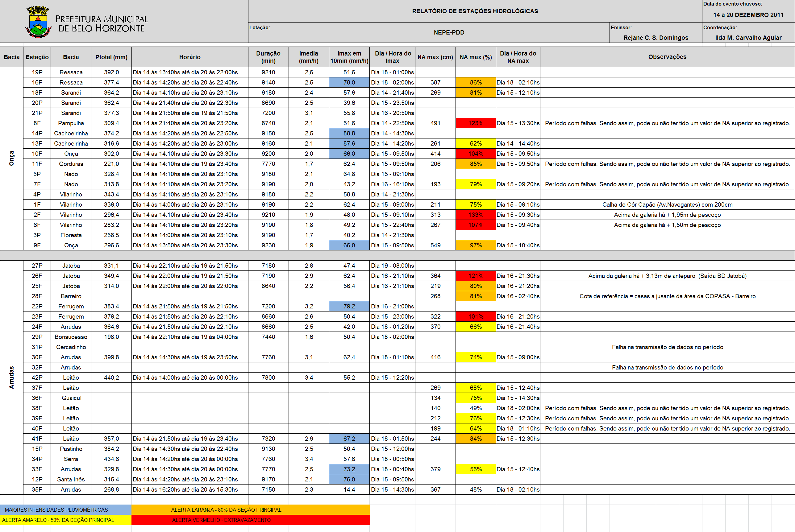The image size is (795, 532).
Task: Select the blue '88,8' Imax cell for 14P
Action: [349, 133]
